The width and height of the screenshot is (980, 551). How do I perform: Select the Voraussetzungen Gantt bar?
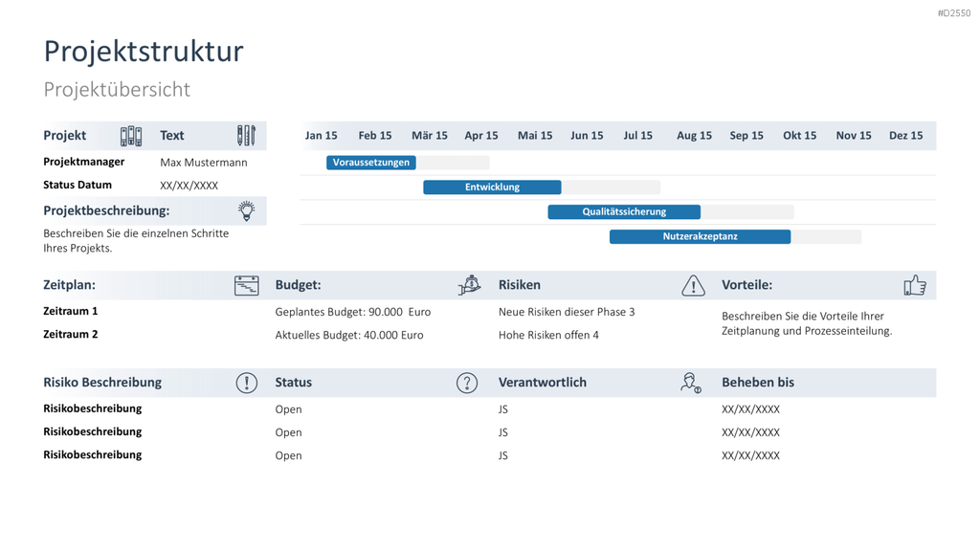tap(371, 163)
